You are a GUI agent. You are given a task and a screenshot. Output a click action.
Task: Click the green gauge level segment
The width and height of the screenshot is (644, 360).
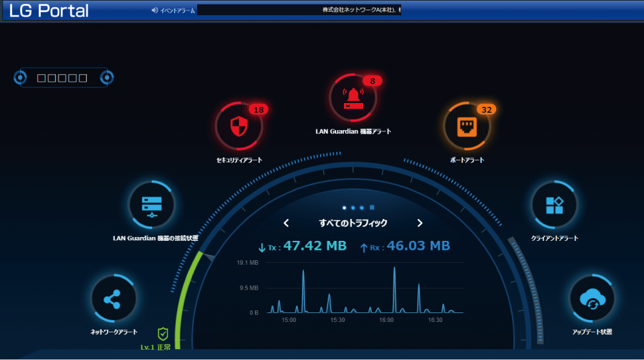tap(184, 301)
